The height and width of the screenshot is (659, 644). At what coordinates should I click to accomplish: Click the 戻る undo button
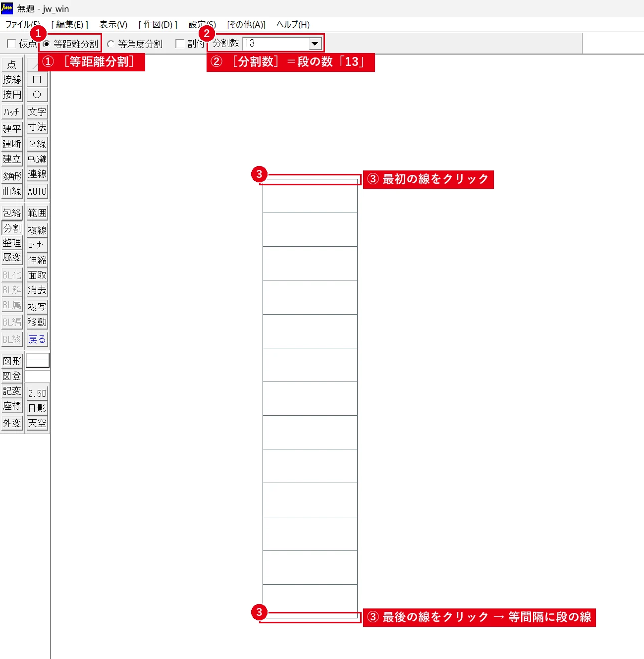37,339
